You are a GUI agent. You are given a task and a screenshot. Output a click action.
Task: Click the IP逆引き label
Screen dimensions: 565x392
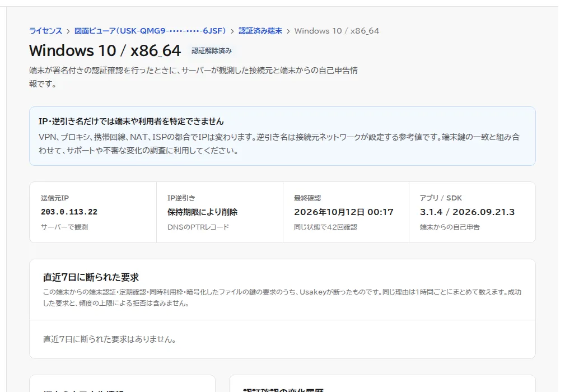click(x=181, y=198)
